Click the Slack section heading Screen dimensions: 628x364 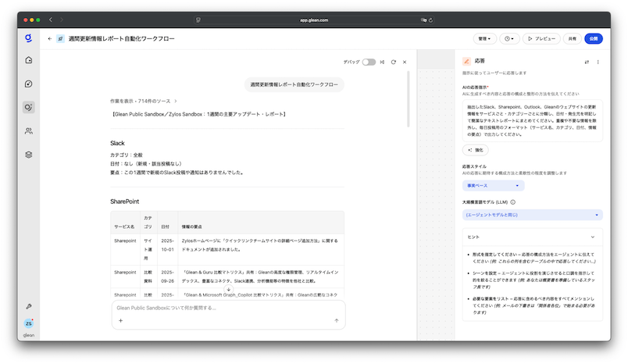pyautogui.click(x=117, y=144)
